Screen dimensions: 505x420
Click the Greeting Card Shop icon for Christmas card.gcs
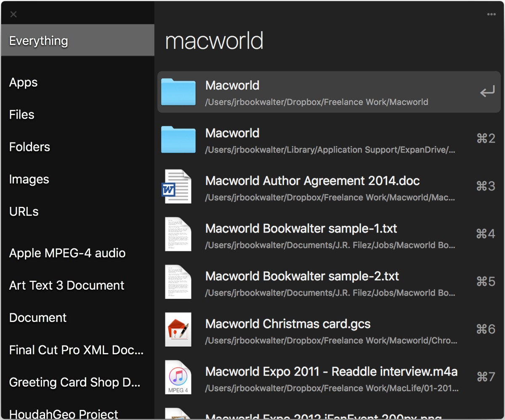click(x=178, y=329)
